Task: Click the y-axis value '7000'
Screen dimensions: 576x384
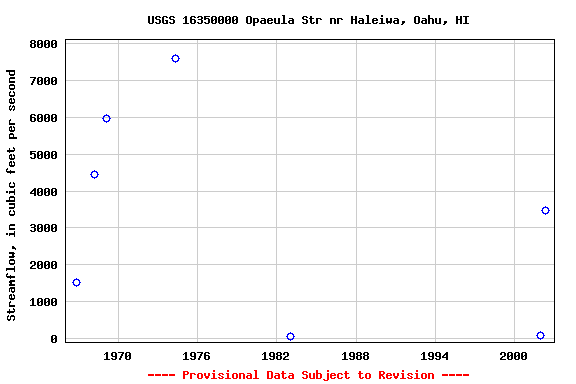Action: pyautogui.click(x=43, y=81)
